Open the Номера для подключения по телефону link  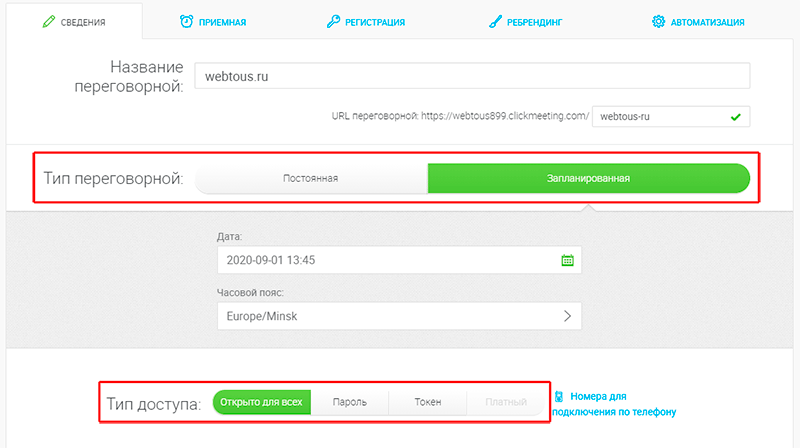pos(614,404)
